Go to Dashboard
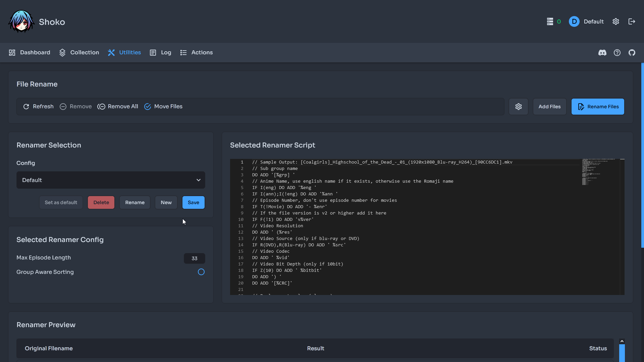This screenshot has height=362, width=644. [29, 53]
